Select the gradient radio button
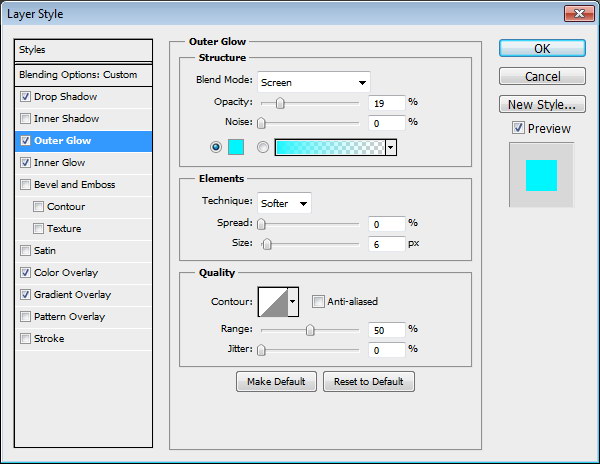Image resolution: width=600 pixels, height=464 pixels. (264, 147)
